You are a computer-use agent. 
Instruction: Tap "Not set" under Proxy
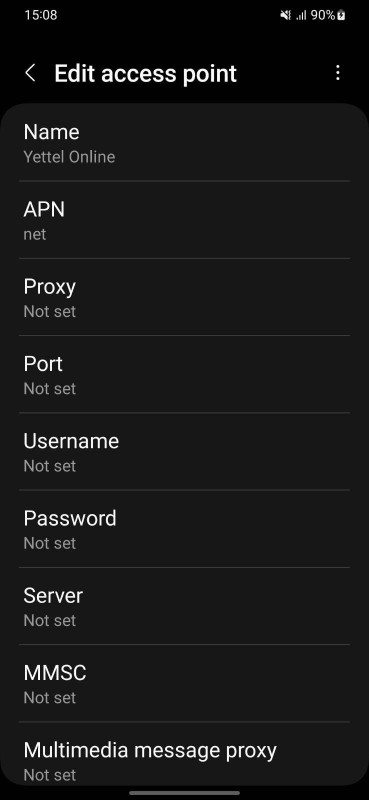coord(50,311)
